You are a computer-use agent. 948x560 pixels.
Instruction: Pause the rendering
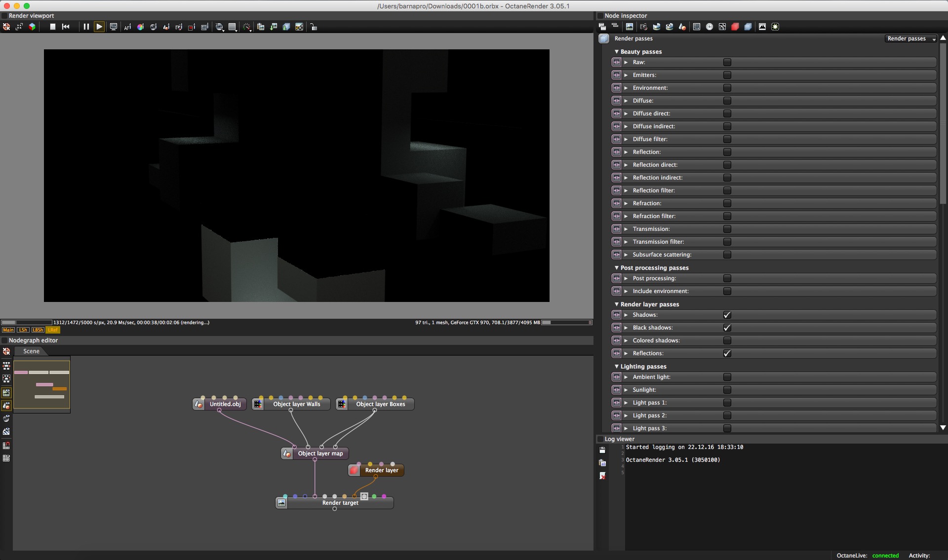pos(86,27)
